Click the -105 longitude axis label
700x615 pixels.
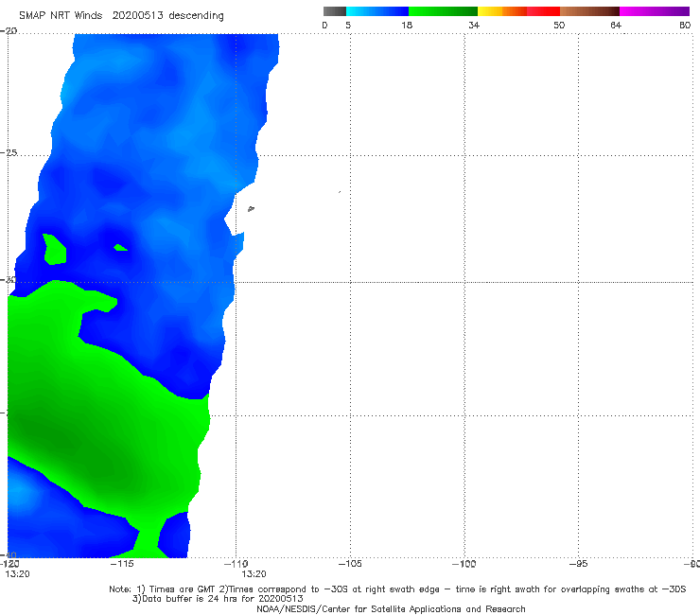[350, 564]
